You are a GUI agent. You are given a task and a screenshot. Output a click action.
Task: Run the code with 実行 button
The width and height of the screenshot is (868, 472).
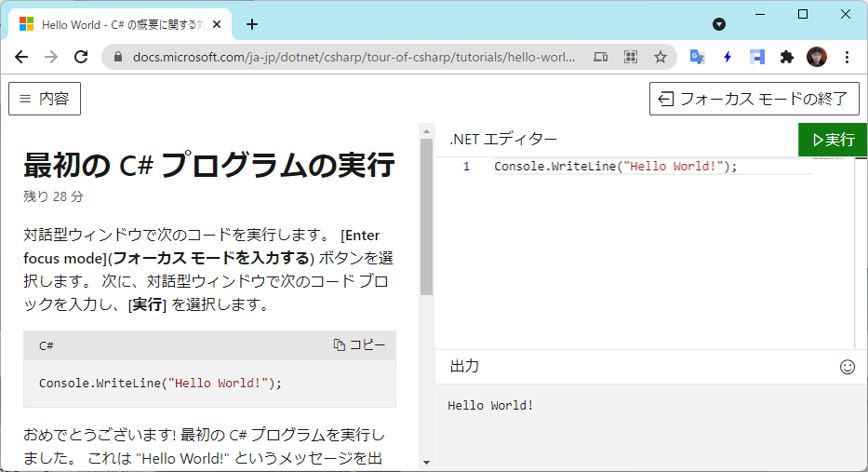tap(833, 140)
